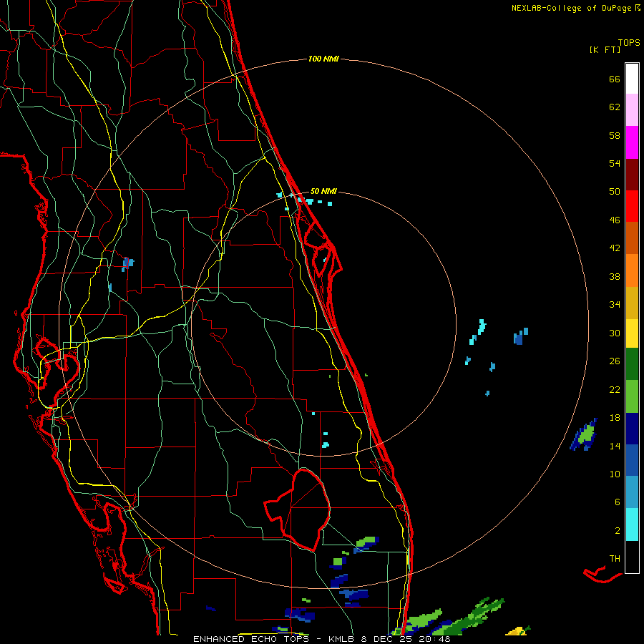Select the cyan 2 kft legend color
644x644 pixels.
(x=632, y=525)
